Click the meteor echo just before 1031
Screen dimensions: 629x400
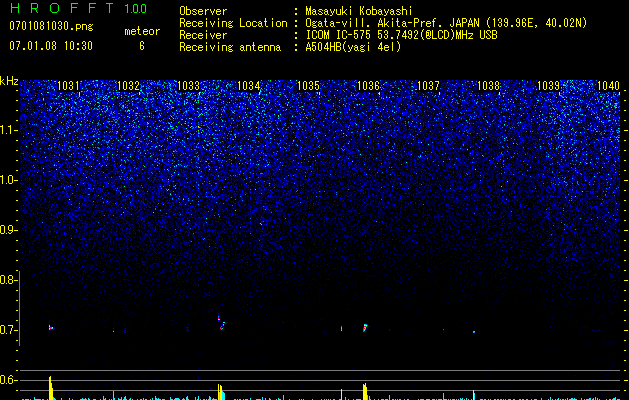51,327
